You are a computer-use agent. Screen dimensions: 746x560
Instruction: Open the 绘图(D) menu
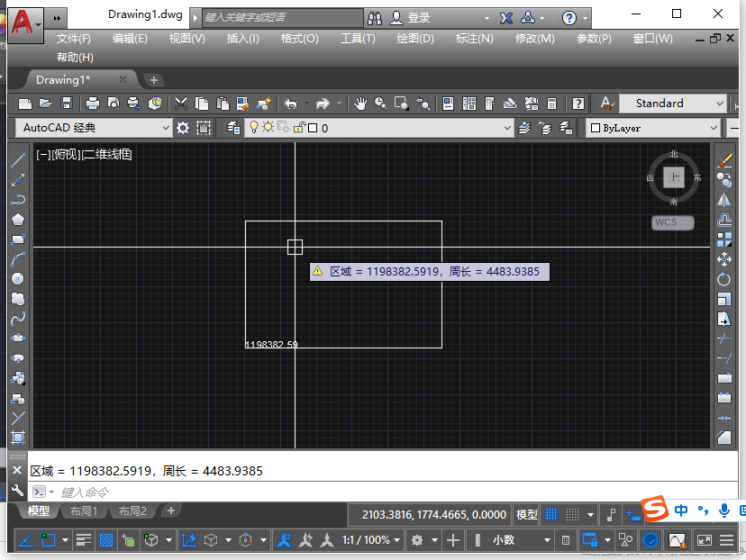(x=415, y=39)
